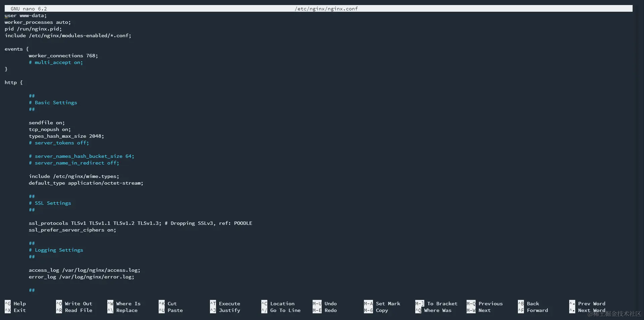Image resolution: width=644 pixels, height=320 pixels.
Task: Click the 'error_log' directive line
Action: [x=82, y=277]
